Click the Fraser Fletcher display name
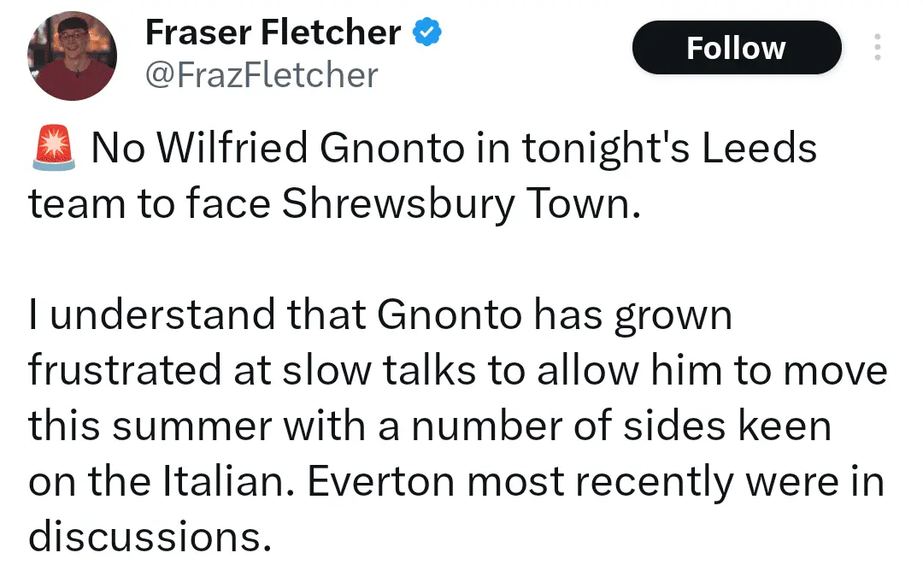 (x=273, y=33)
